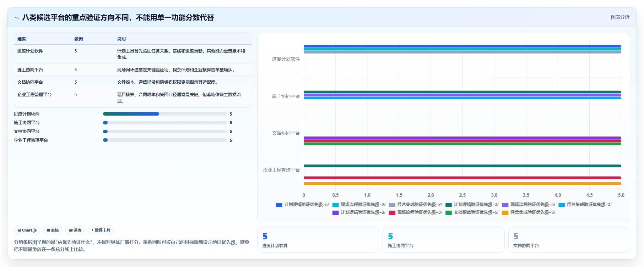Click the 数据 column header

tap(79, 39)
